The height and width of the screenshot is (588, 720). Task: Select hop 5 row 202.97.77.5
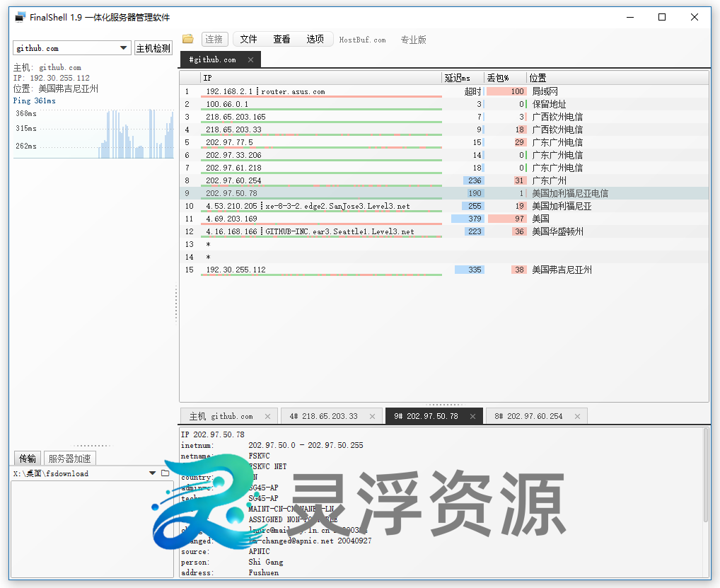click(444, 142)
